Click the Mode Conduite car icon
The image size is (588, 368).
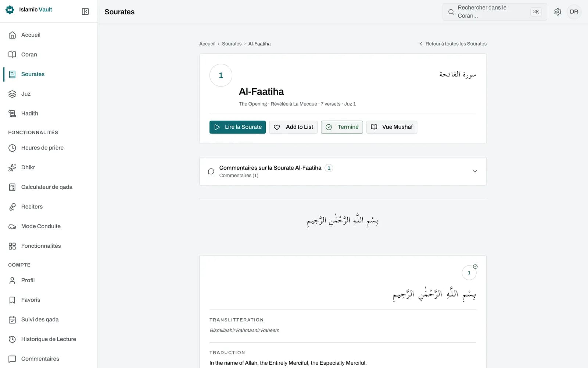tap(12, 226)
